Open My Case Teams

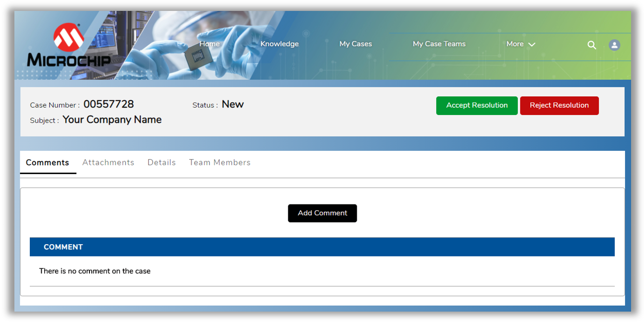tap(439, 44)
